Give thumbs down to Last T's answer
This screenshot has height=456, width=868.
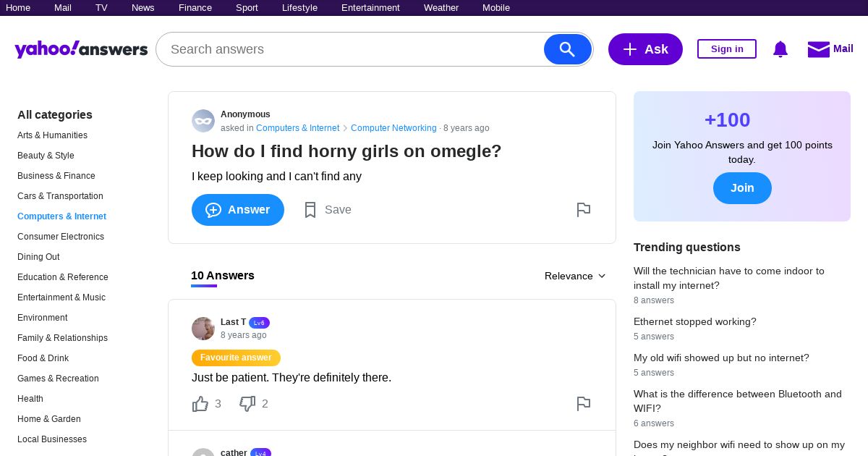coord(247,404)
